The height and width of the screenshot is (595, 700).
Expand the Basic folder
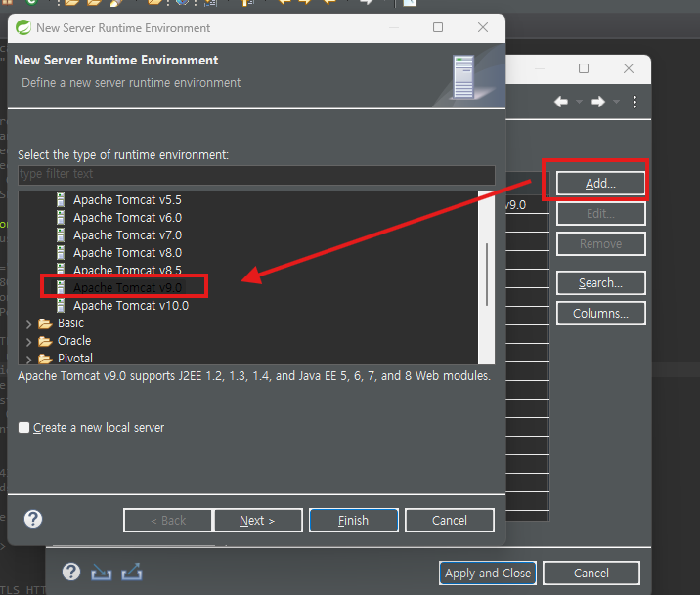click(28, 324)
